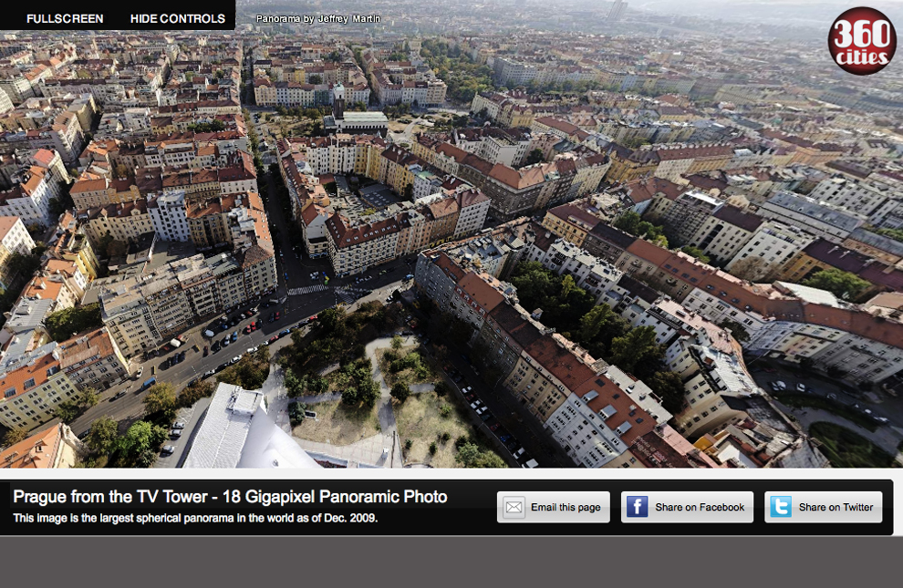Click the zebra crosswalk at the street intersection
Image resolution: width=903 pixels, height=588 pixels.
(307, 290)
